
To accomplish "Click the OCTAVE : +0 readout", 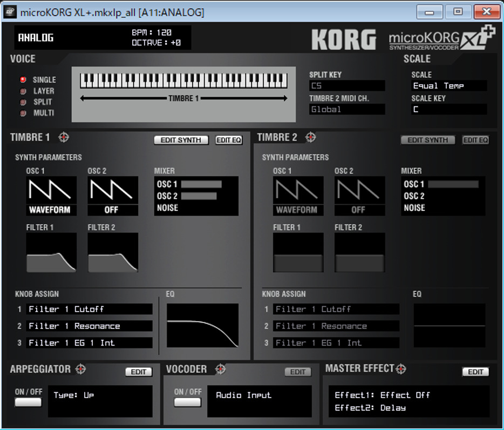I will [x=156, y=43].
